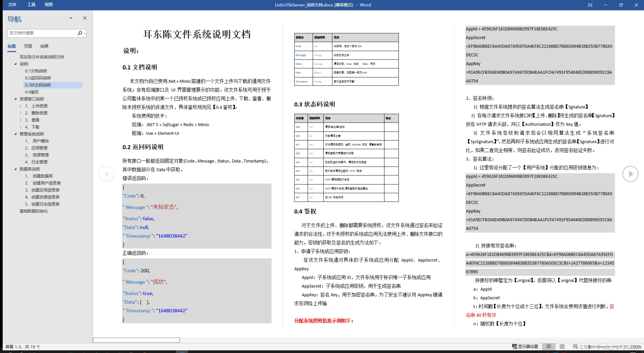Open the navigation pane options dropdown arrow
The image size is (644, 353).
click(71, 18)
